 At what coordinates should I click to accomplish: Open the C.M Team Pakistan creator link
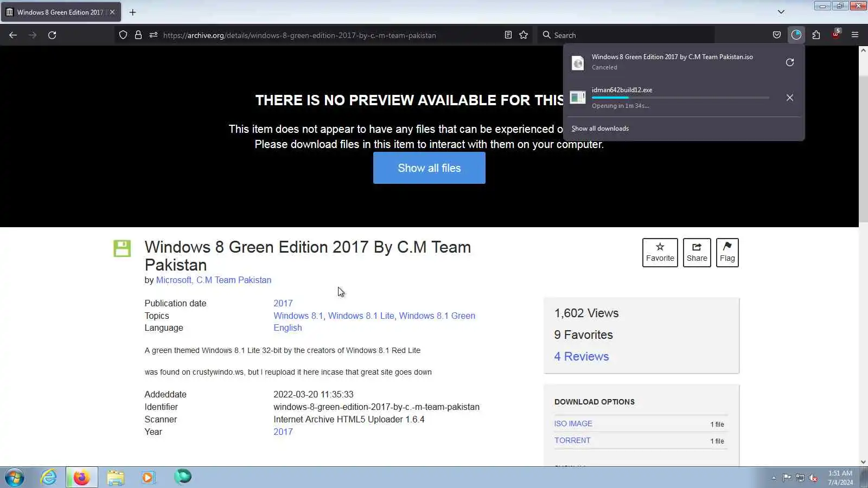tap(234, 280)
